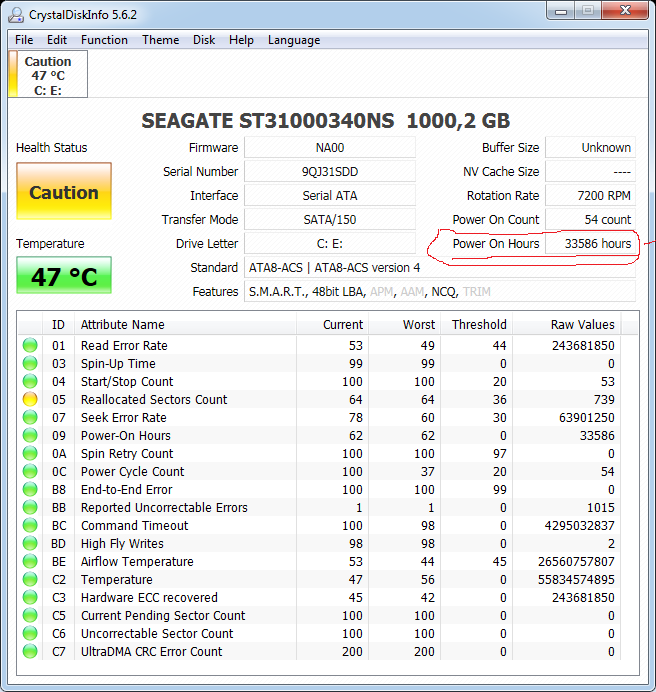This screenshot has height=692, width=656.
Task: Click the ID column header
Action: (58, 324)
